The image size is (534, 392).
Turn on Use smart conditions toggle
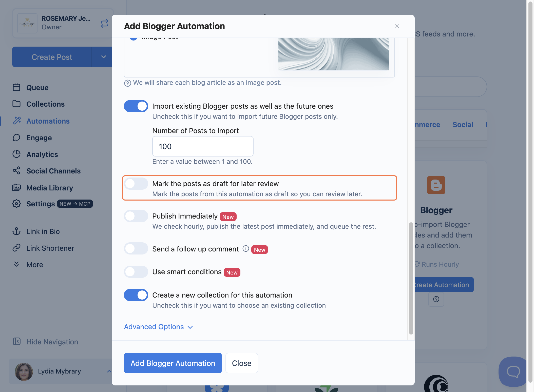tap(136, 272)
